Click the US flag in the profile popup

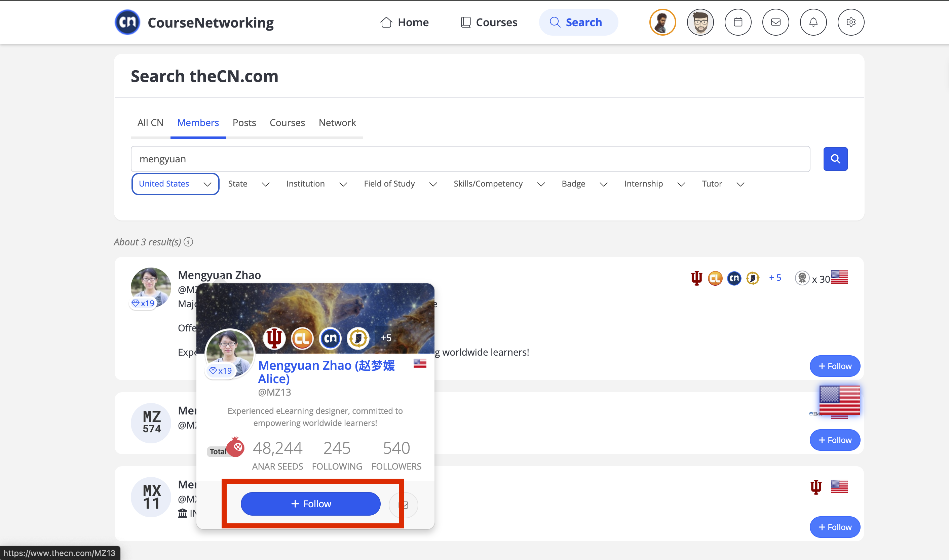coord(420,363)
